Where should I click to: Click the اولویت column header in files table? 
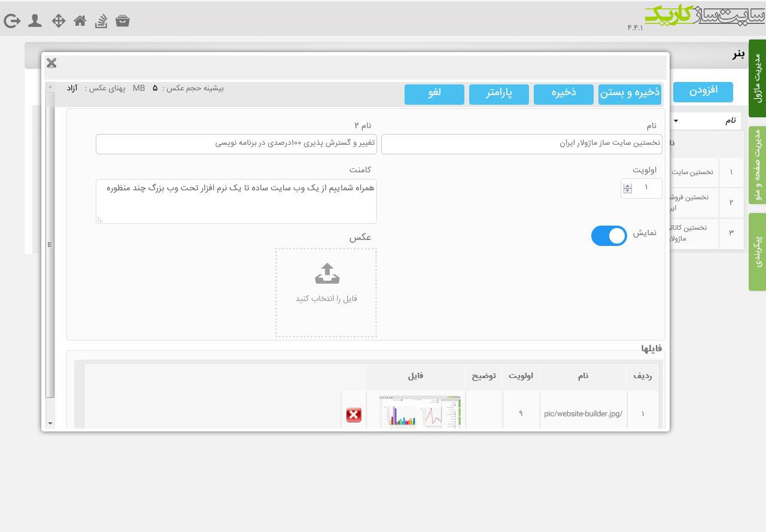521,376
